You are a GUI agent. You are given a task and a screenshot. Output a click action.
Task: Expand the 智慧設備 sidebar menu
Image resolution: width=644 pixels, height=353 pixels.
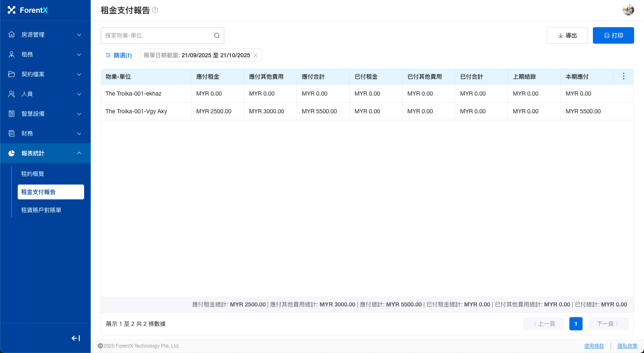coord(45,114)
